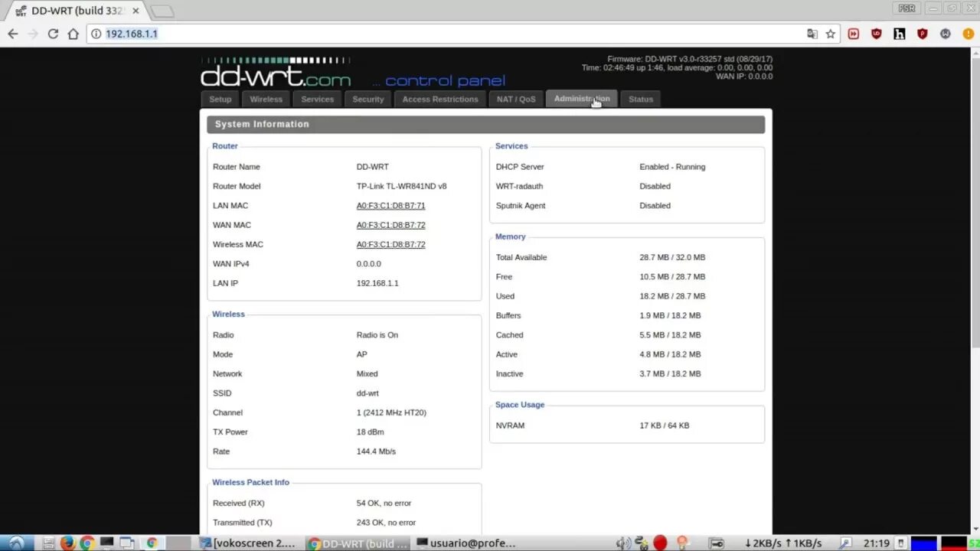This screenshot has width=980, height=551.
Task: Click the WAN MAC address link
Action: [390, 225]
